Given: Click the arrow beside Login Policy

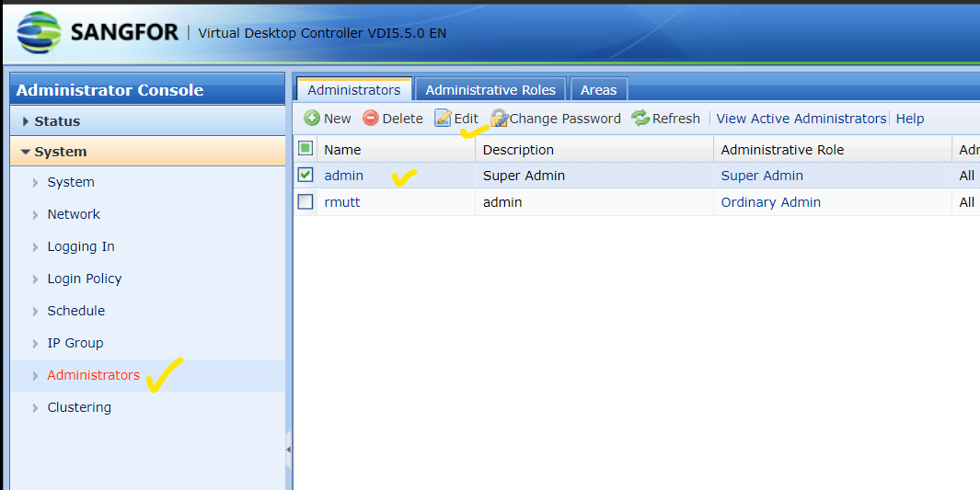Looking at the screenshot, I should click(x=36, y=279).
